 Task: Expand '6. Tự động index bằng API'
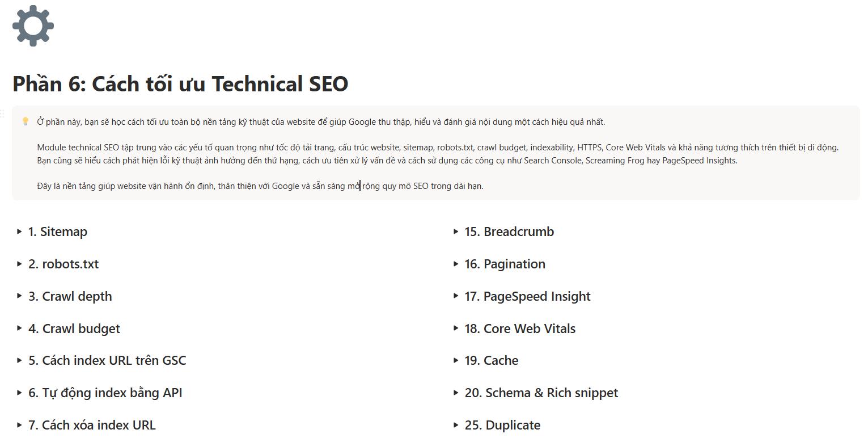tap(19, 393)
